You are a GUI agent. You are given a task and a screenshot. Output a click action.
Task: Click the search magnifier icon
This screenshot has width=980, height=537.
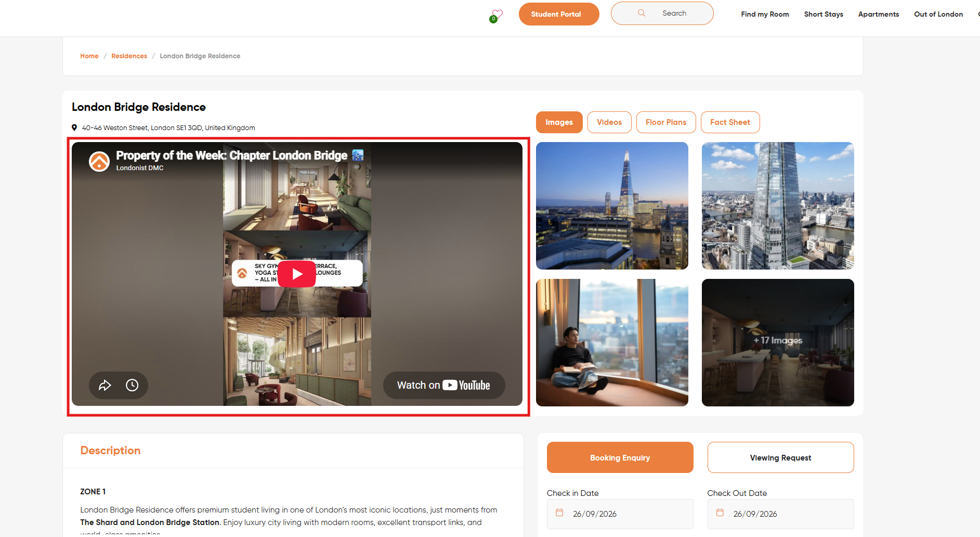(x=642, y=13)
